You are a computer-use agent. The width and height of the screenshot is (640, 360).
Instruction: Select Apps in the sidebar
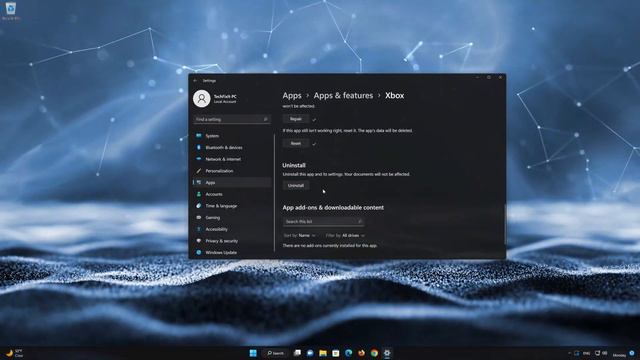pos(232,182)
